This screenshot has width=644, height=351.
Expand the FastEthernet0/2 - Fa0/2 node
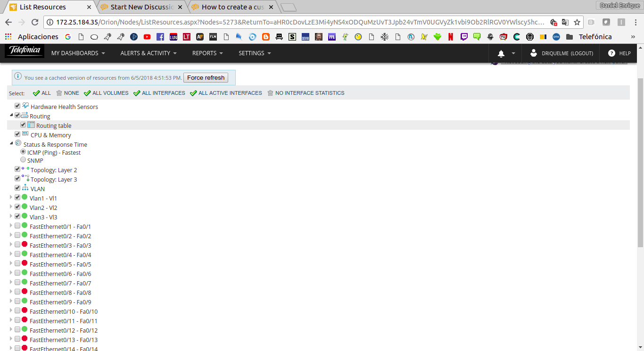point(11,235)
